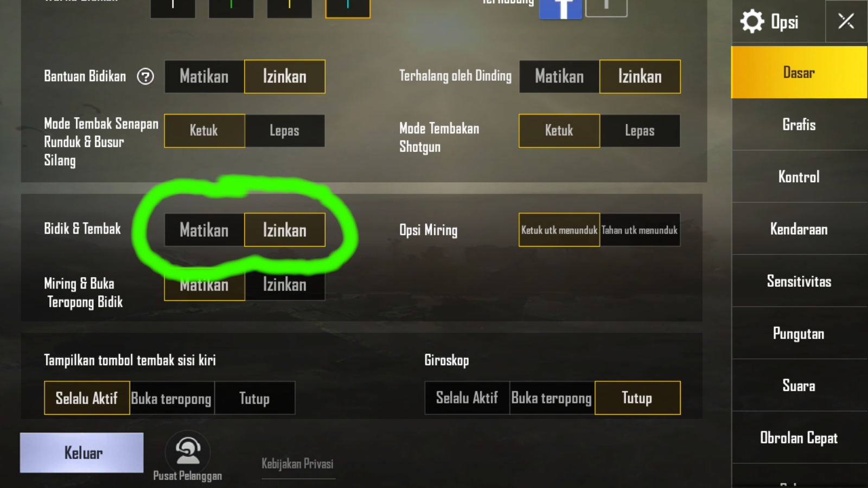Disable Bantuan Bidikan with Matikan
This screenshot has width=868, height=488.
coord(205,76)
